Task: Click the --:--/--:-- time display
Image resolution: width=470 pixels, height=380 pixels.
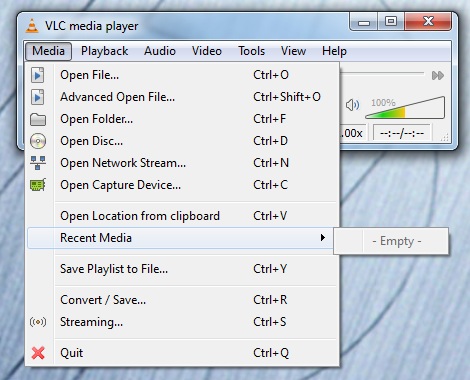Action: pos(402,134)
